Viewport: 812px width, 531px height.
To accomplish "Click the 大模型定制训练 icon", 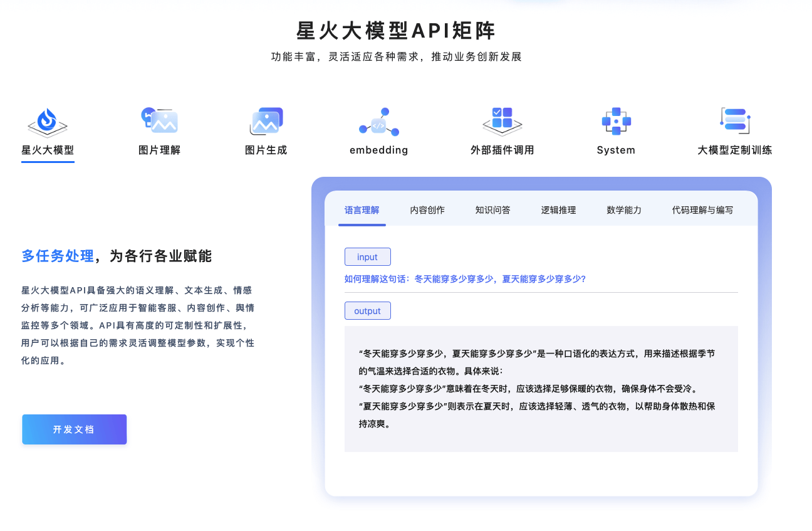I will [735, 120].
